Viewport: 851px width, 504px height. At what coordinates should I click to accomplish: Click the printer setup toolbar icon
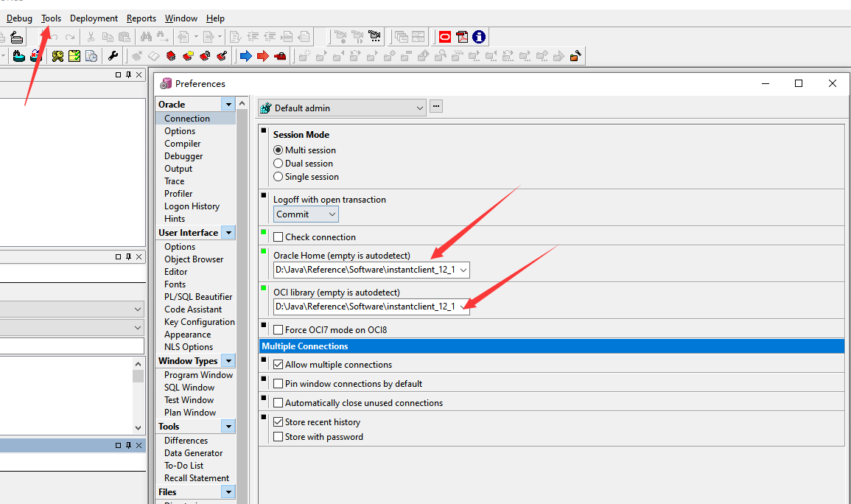17,38
